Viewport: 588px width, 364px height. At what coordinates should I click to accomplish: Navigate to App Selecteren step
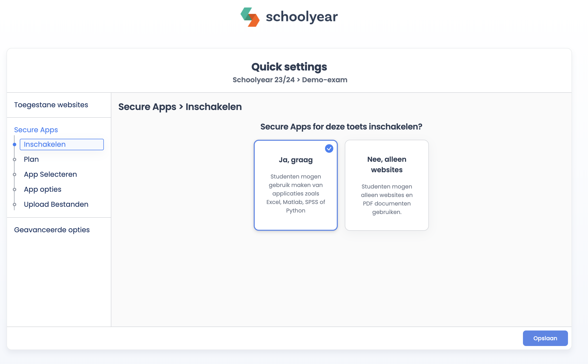(50, 174)
